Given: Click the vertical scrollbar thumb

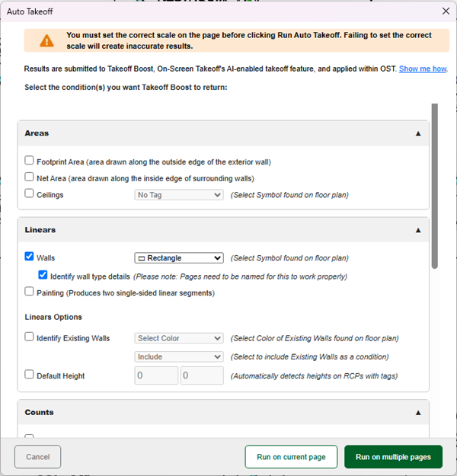Looking at the screenshot, I should point(435,186).
